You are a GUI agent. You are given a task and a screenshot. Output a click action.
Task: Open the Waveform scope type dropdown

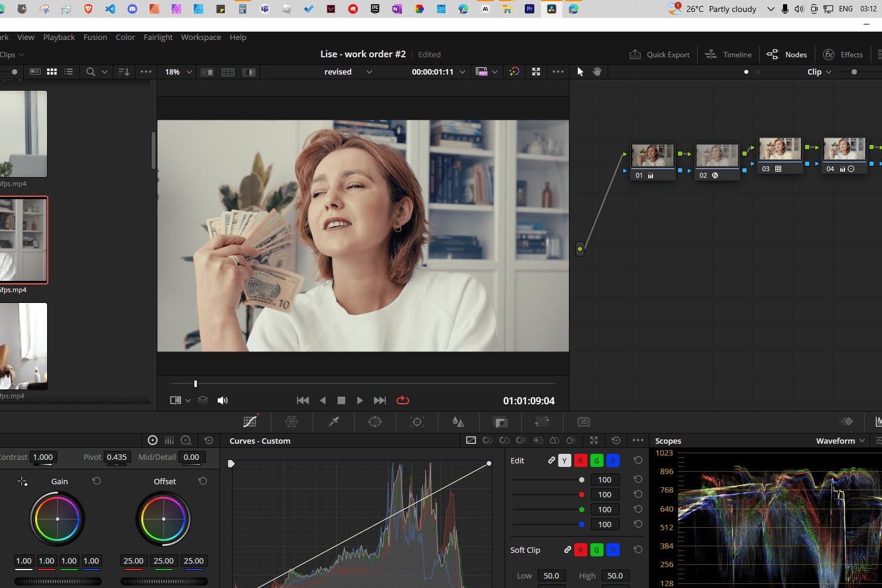(x=840, y=441)
